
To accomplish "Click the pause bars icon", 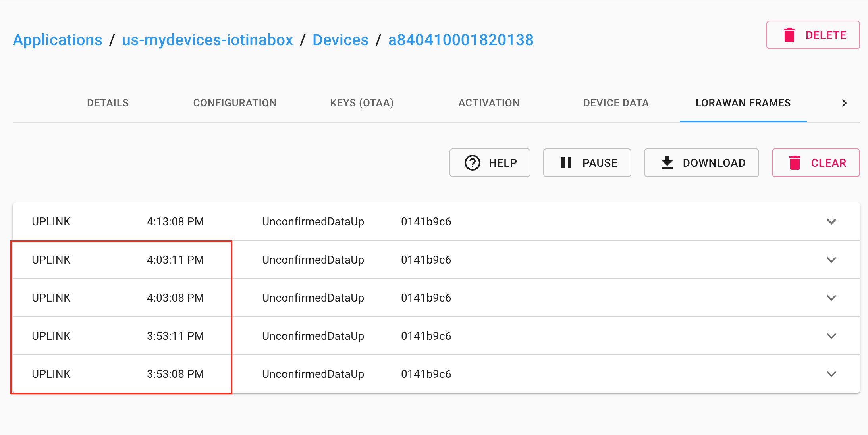I will click(566, 163).
